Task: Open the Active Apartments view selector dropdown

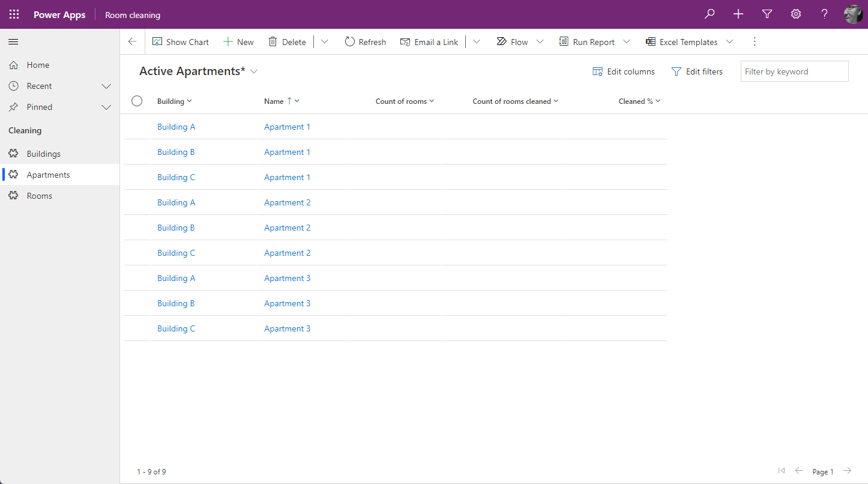Action: [254, 71]
